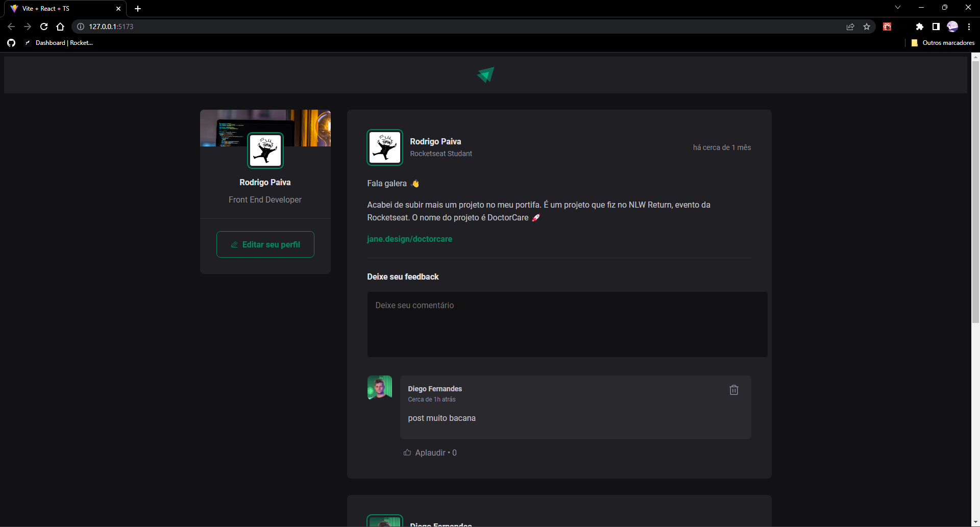
Task: Click 'Fala galera' post line
Action: (x=393, y=183)
